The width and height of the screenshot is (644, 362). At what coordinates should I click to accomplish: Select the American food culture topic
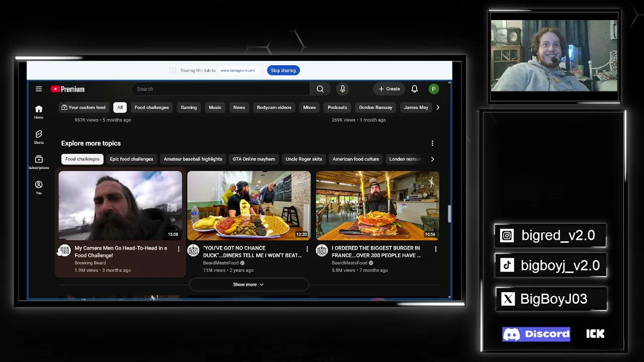[x=356, y=159]
